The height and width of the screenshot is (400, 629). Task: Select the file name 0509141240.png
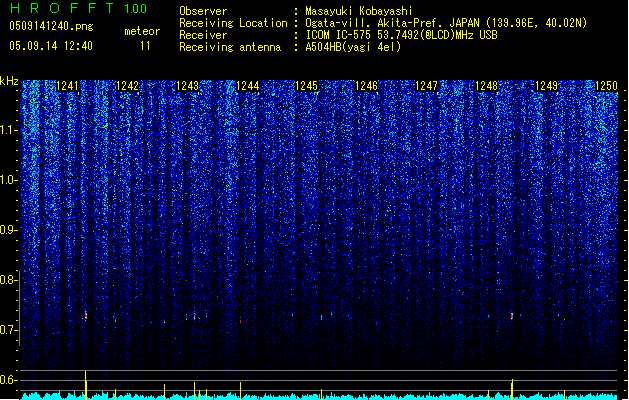pyautogui.click(x=51, y=26)
